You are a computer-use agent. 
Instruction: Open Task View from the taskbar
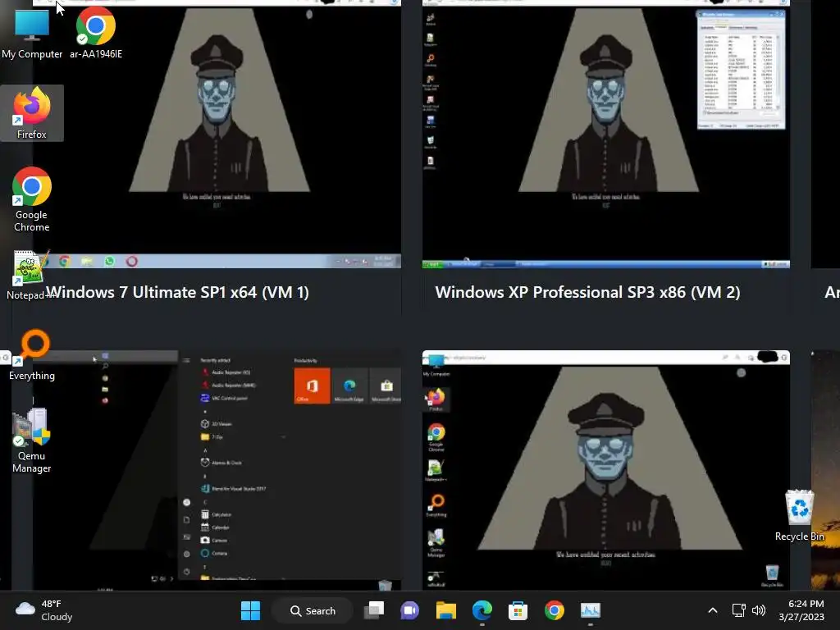[x=374, y=610]
